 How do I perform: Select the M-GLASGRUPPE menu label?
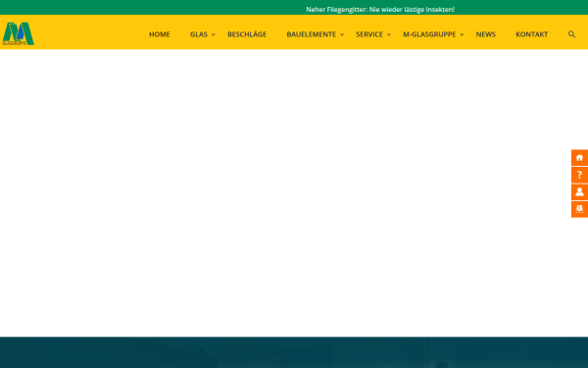pyautogui.click(x=429, y=34)
